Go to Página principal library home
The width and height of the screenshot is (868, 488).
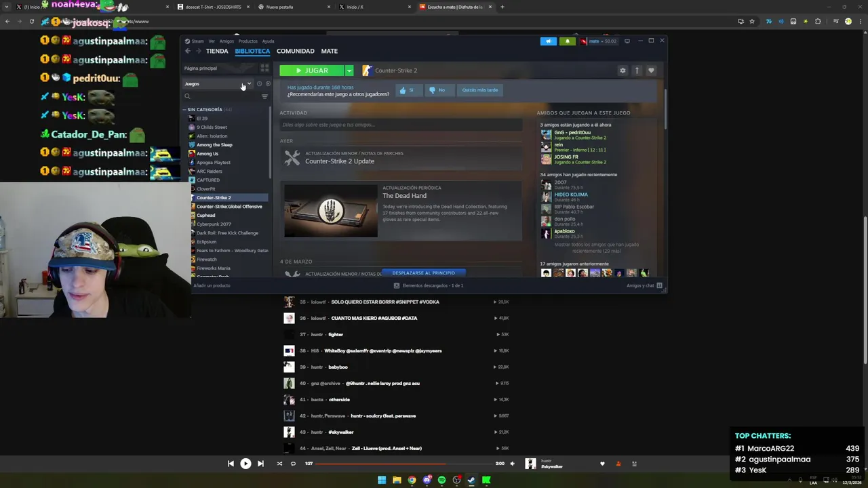coord(221,68)
